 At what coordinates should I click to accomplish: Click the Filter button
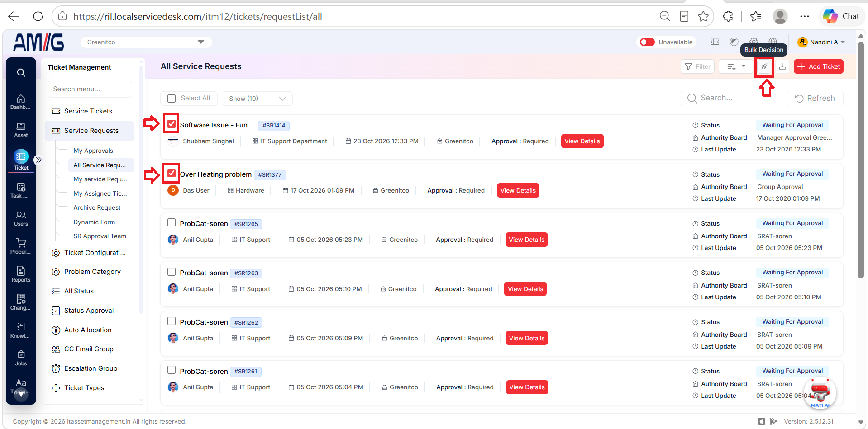click(x=698, y=66)
